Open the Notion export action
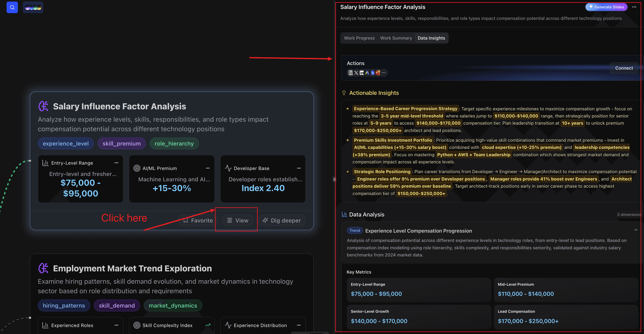This screenshot has width=644, height=334. (350, 73)
